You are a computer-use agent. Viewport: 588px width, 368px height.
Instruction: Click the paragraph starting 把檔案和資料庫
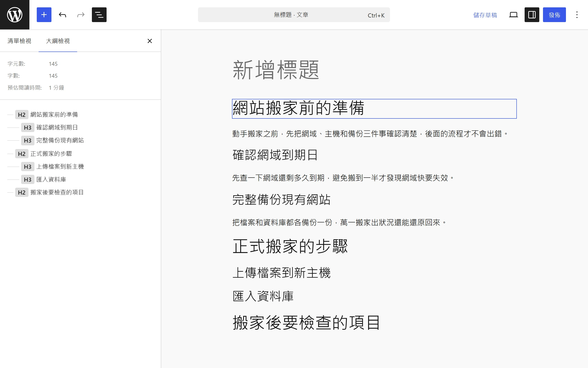click(374, 222)
